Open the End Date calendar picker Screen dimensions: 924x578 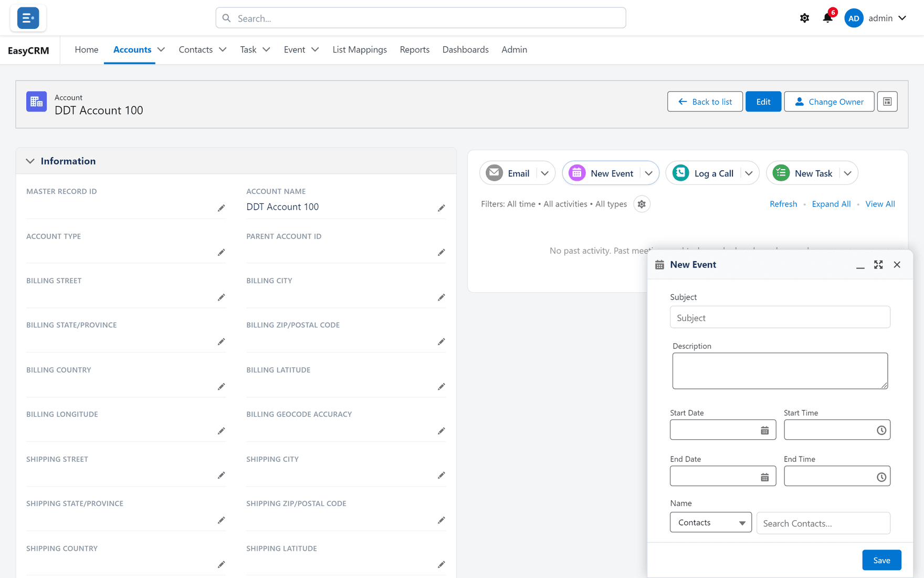tap(765, 477)
